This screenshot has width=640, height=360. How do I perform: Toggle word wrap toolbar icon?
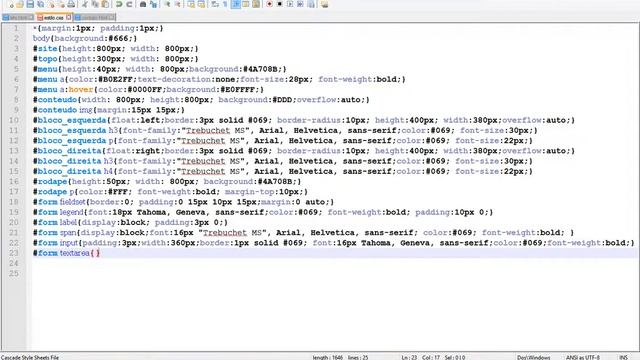click(215, 4)
